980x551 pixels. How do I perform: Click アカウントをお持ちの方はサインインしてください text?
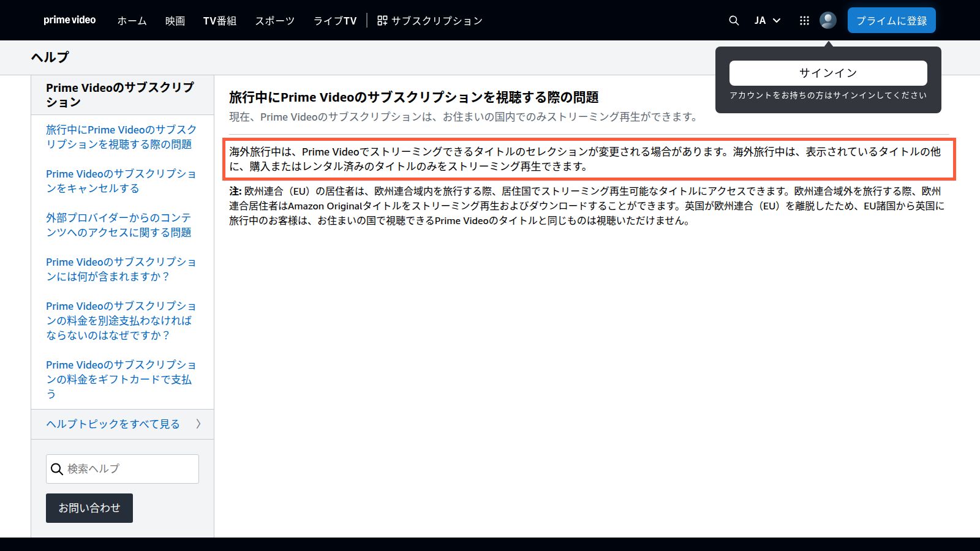[828, 96]
